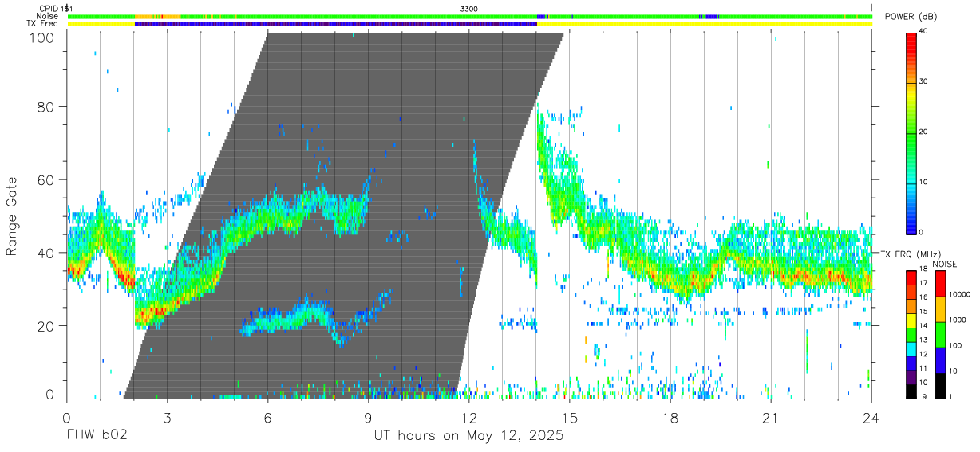Image resolution: width=980 pixels, height=452 pixels.
Task: Click the 'TX Freq' row label at top
Action: click(x=42, y=24)
